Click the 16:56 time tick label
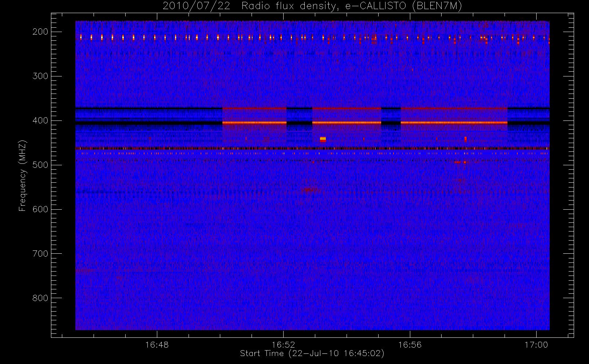 click(x=410, y=345)
